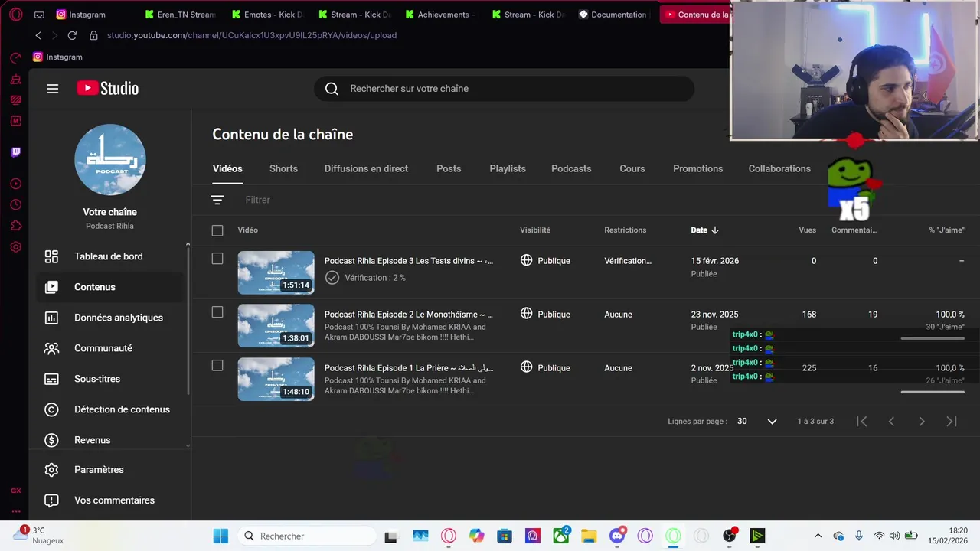Go to the previous results page
Image resolution: width=980 pixels, height=551 pixels.
point(891,422)
